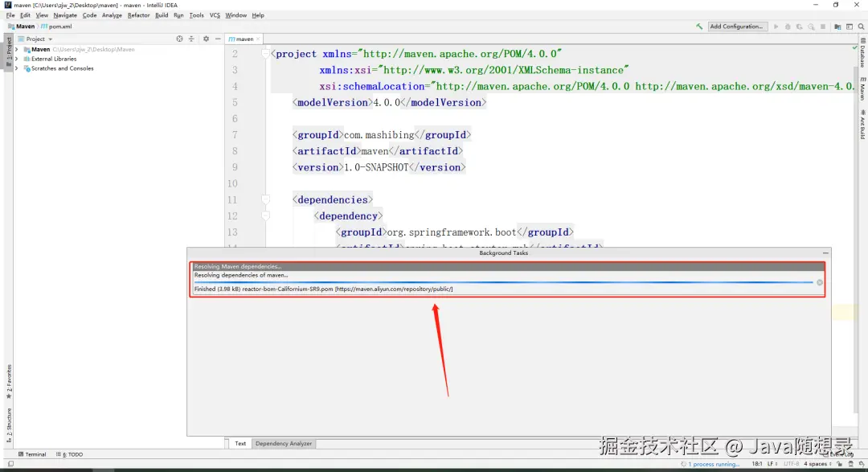This screenshot has width=868, height=472.
Task: Click the tool windows toggle icon at bottom-left
Action: point(10,464)
